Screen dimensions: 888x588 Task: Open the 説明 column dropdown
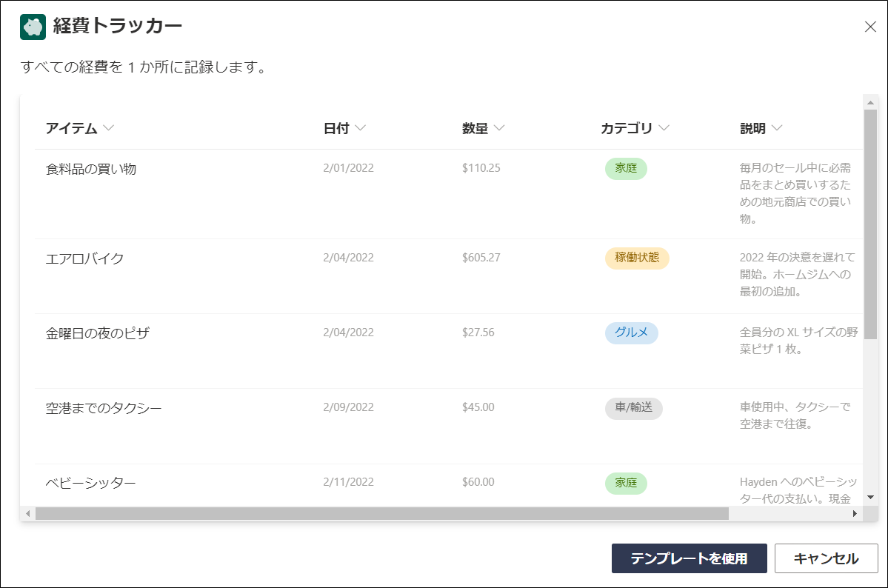777,128
